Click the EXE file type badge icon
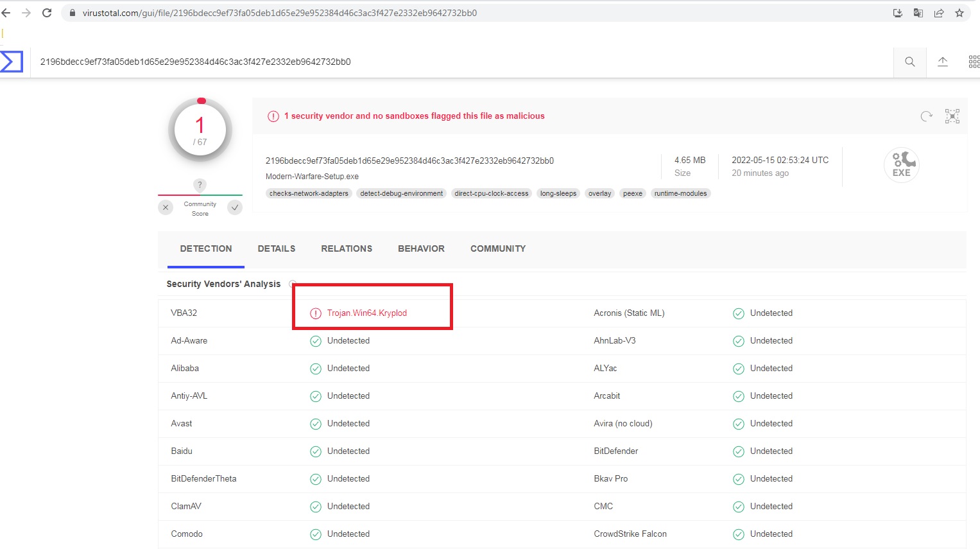Image resolution: width=980 pixels, height=549 pixels. (x=901, y=165)
